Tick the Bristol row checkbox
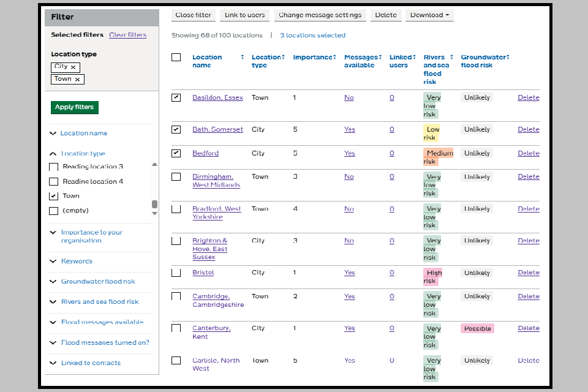Viewport: 588px width, 392px height. 176,273
